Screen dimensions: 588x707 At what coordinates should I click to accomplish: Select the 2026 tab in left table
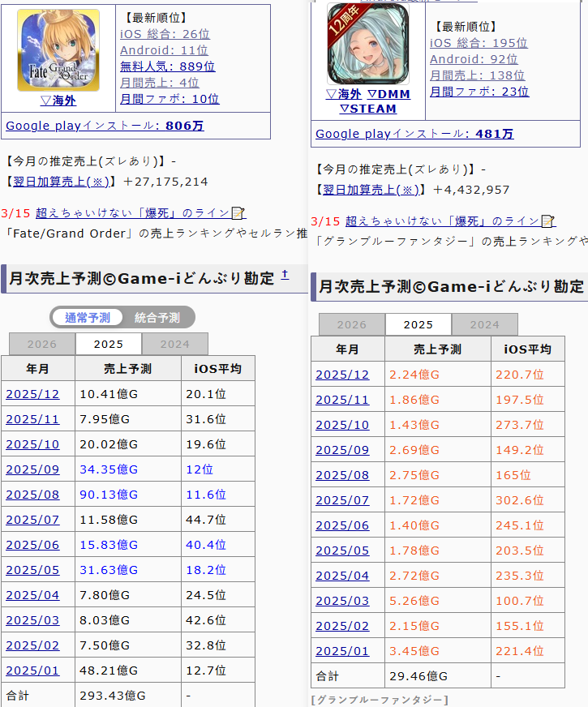click(42, 344)
